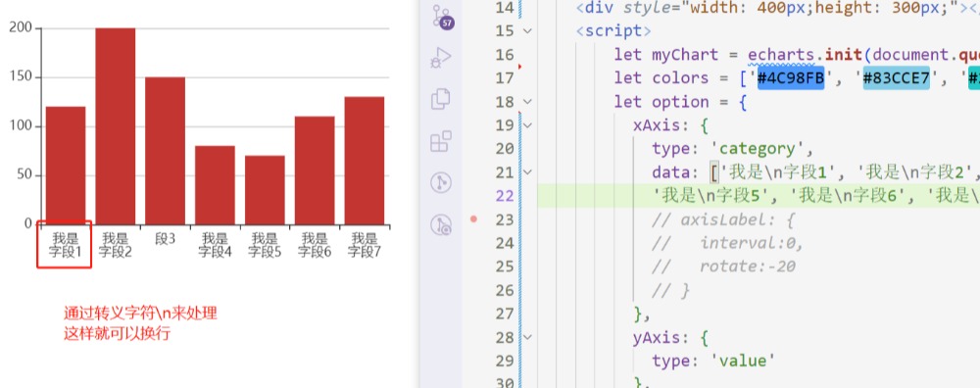Click the echarts identifier on line 16
Screen dimensions: 980x388
tap(781, 54)
